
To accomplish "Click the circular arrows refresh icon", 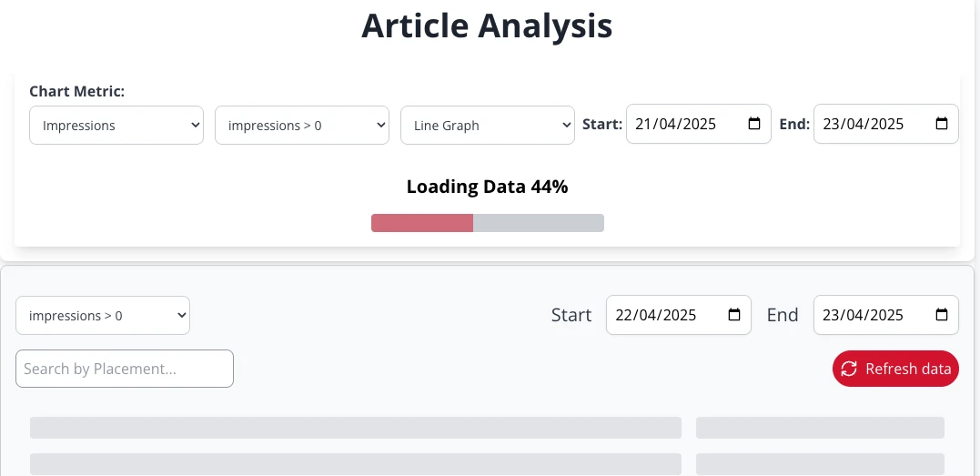I will click(849, 369).
